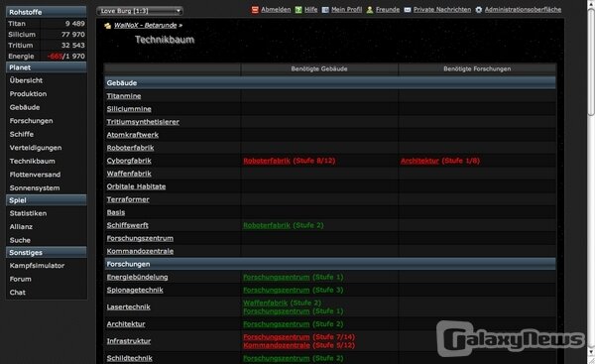This screenshot has width=595, height=364.
Task: Click the Freunde person icon
Action: point(370,10)
